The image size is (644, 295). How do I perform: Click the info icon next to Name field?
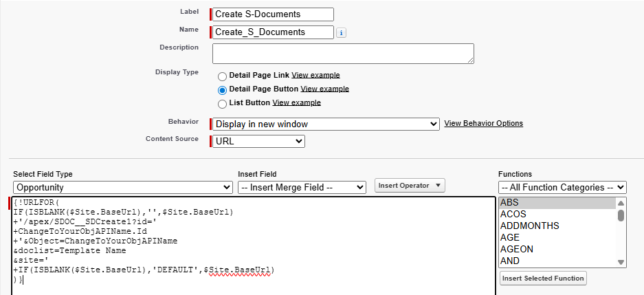[x=341, y=32]
